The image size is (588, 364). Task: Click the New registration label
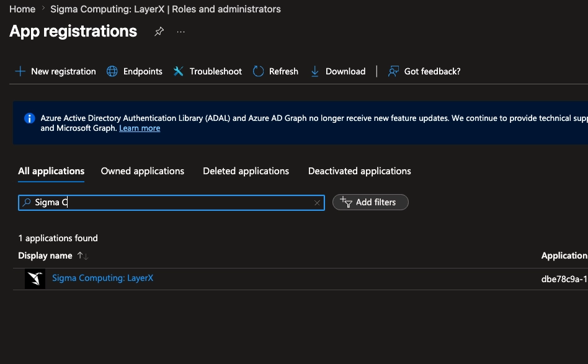63,71
